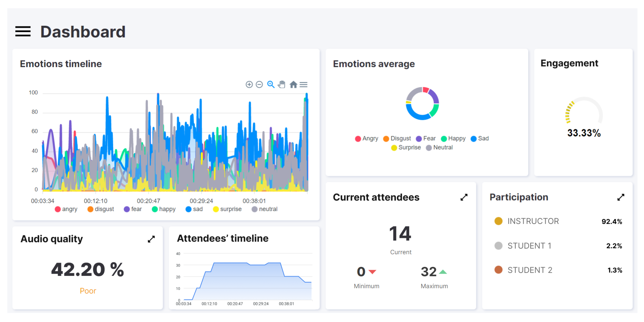Screen dimensions: 644x322
Task: Expand the Participation card
Action: [x=621, y=198]
